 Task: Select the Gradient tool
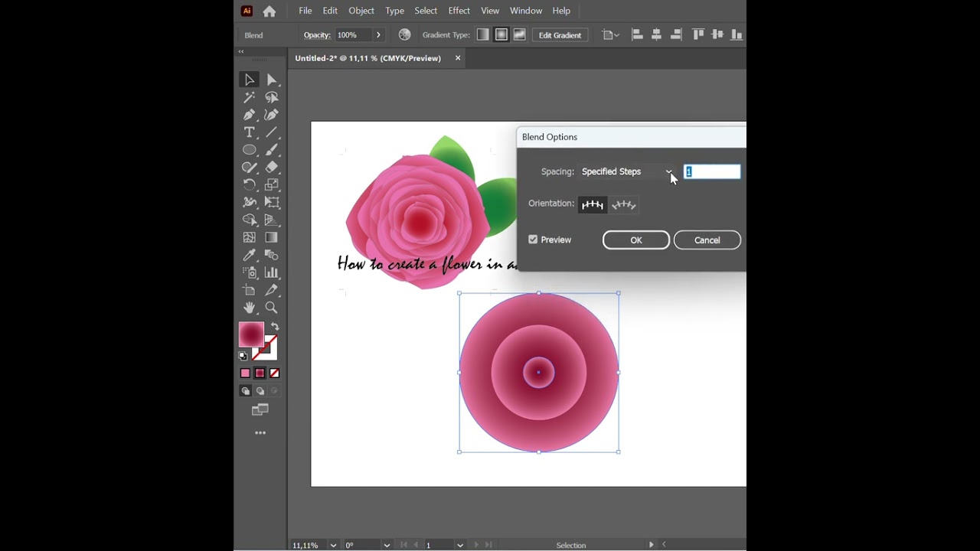click(272, 237)
